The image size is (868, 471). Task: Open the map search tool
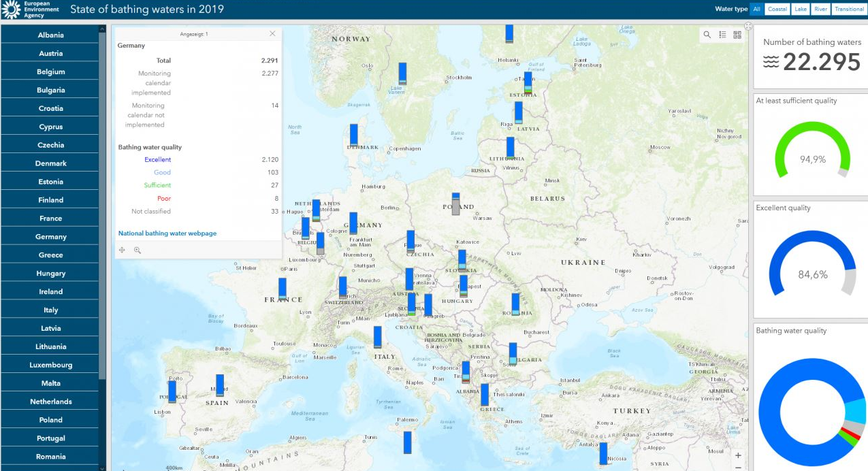pos(707,35)
